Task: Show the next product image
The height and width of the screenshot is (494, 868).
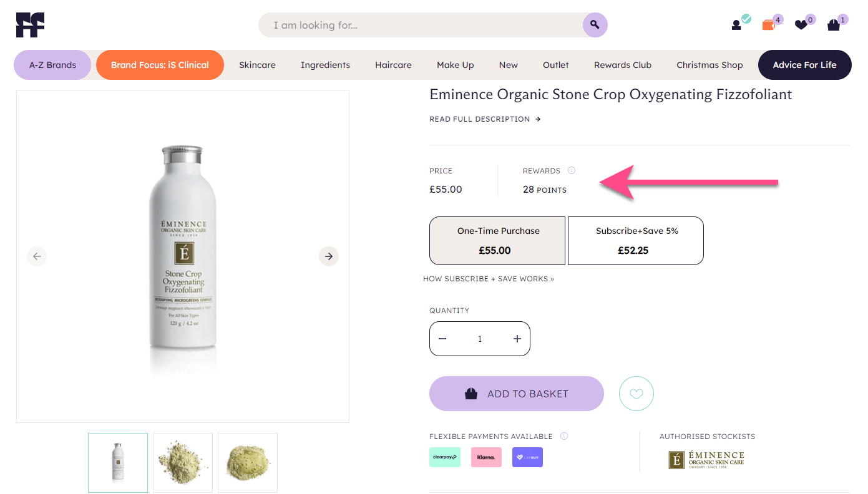Action: pyautogui.click(x=329, y=256)
